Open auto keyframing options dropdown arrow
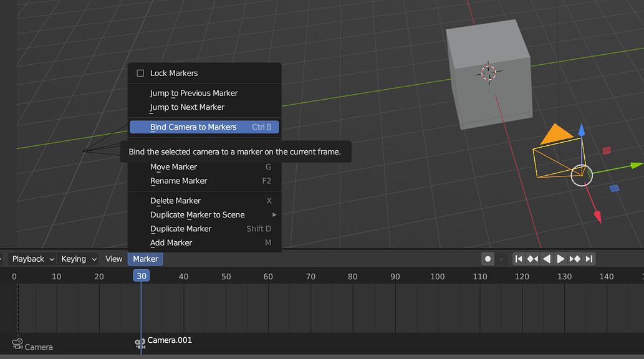 point(501,259)
